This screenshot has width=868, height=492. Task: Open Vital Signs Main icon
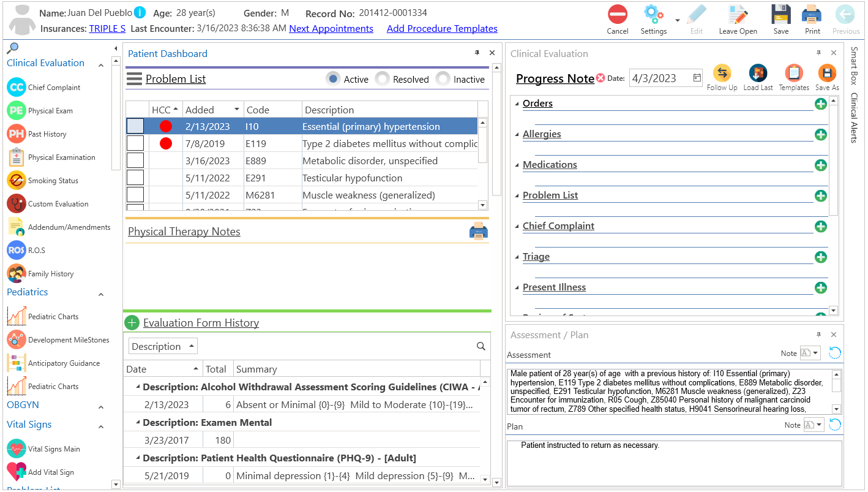pyautogui.click(x=17, y=448)
